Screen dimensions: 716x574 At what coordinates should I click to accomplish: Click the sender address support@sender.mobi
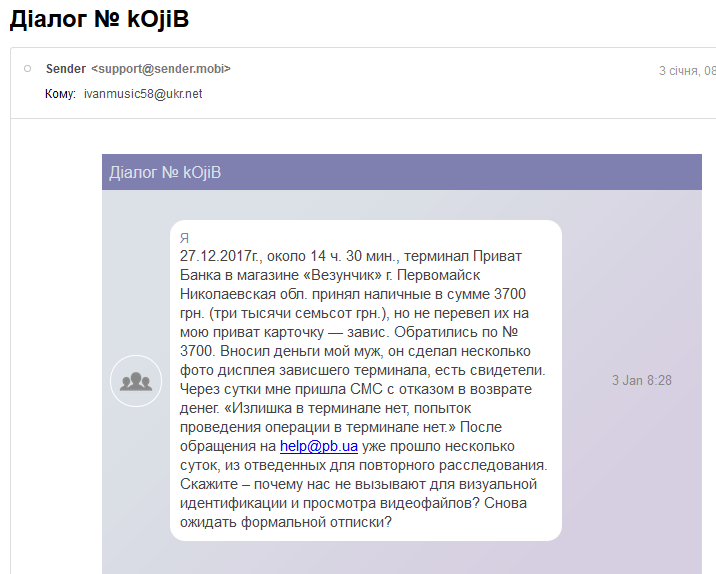coord(161,69)
